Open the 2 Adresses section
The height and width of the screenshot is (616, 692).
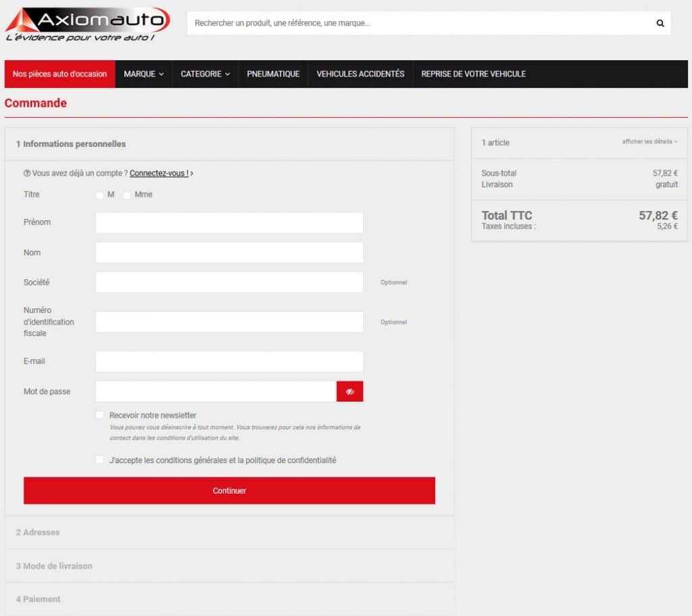pos(38,532)
